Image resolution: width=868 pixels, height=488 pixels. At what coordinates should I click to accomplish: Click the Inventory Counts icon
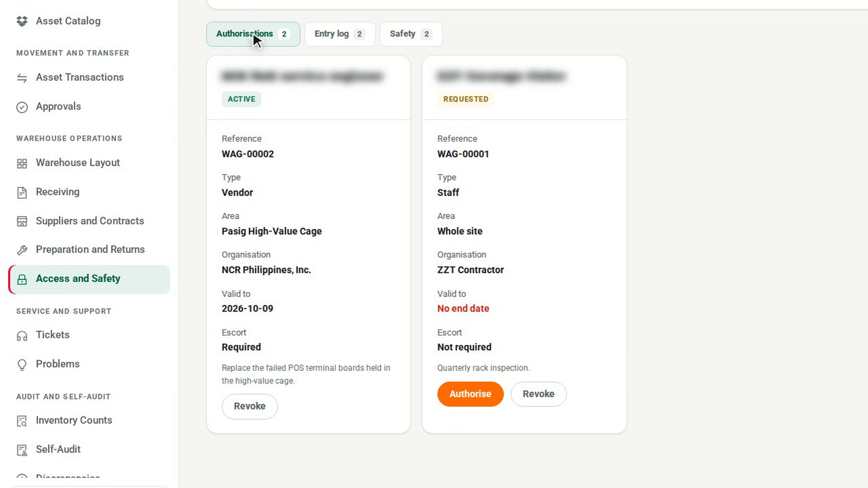pos(22,421)
